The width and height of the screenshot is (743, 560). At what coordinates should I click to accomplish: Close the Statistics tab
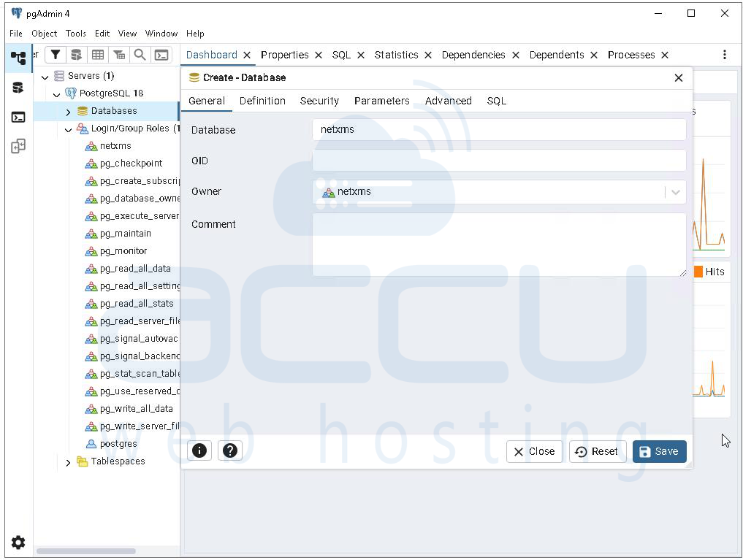pos(428,55)
